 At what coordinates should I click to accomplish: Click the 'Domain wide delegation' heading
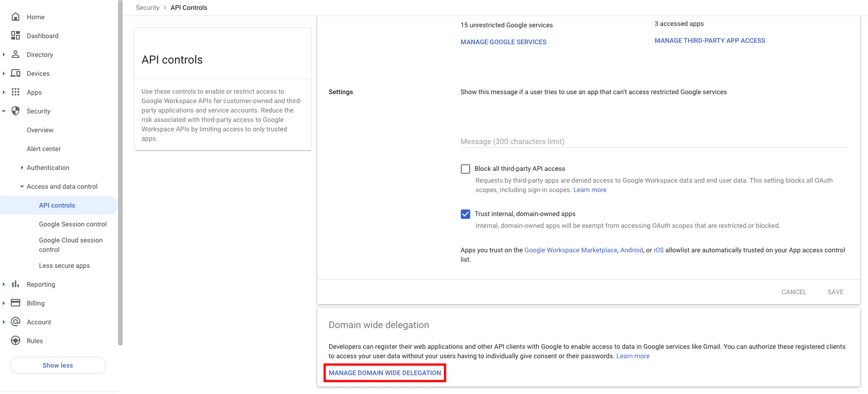pos(379,325)
